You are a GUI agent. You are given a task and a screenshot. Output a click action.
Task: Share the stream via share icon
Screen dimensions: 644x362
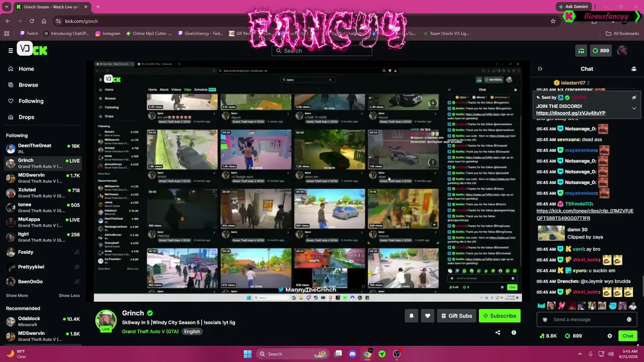coord(498,332)
